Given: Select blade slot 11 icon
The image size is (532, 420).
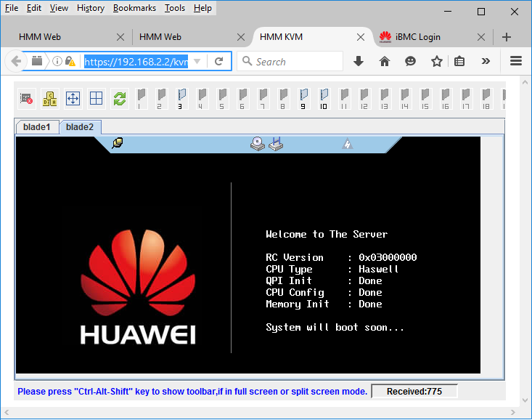Looking at the screenshot, I should point(344,99).
